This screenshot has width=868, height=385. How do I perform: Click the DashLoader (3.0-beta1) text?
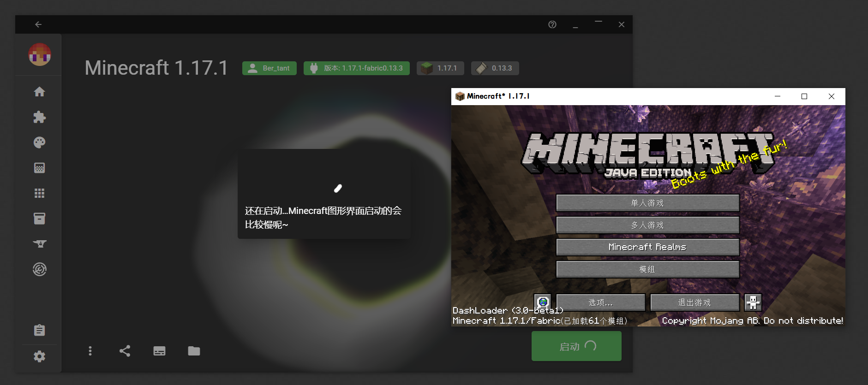point(508,310)
